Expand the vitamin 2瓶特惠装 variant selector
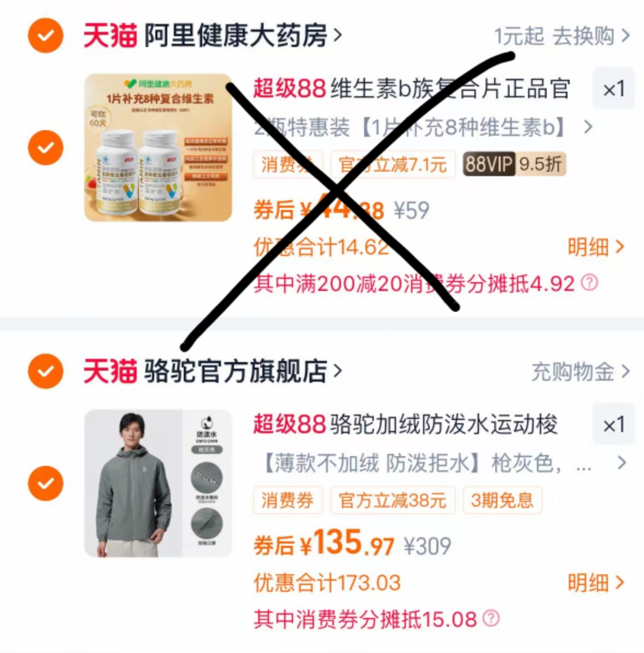The height and width of the screenshot is (653, 644). (x=423, y=127)
